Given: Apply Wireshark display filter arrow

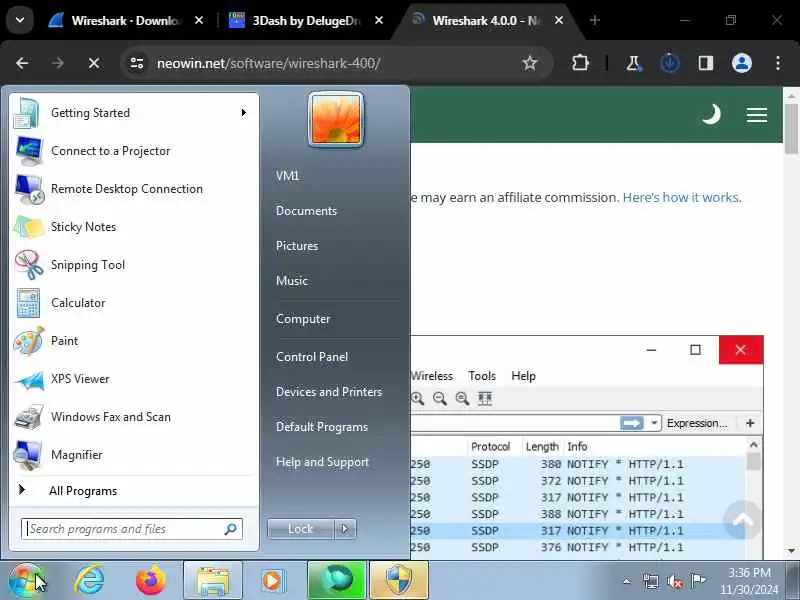Looking at the screenshot, I should point(632,423).
